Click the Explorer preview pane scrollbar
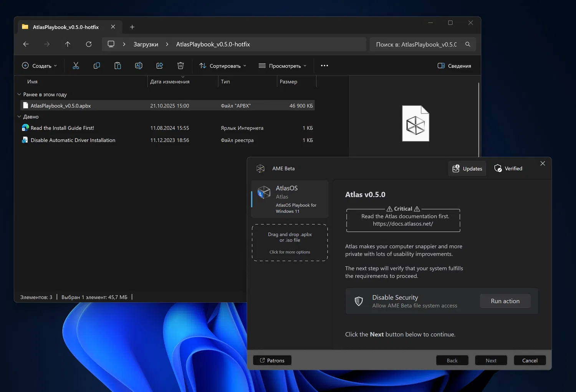This screenshot has height=392, width=576. [x=478, y=119]
